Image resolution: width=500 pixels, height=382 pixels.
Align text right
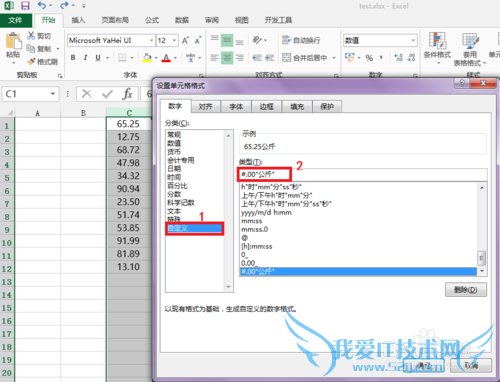(239, 58)
